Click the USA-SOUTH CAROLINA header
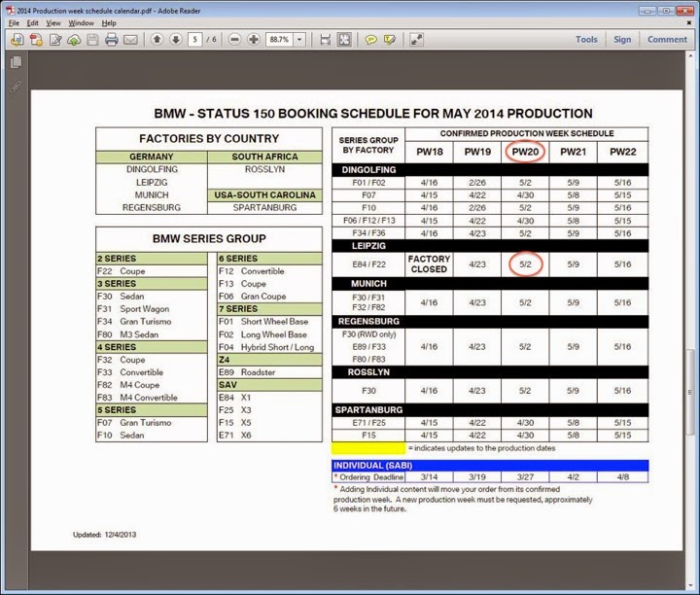The width and height of the screenshot is (700, 595). pyautogui.click(x=264, y=195)
